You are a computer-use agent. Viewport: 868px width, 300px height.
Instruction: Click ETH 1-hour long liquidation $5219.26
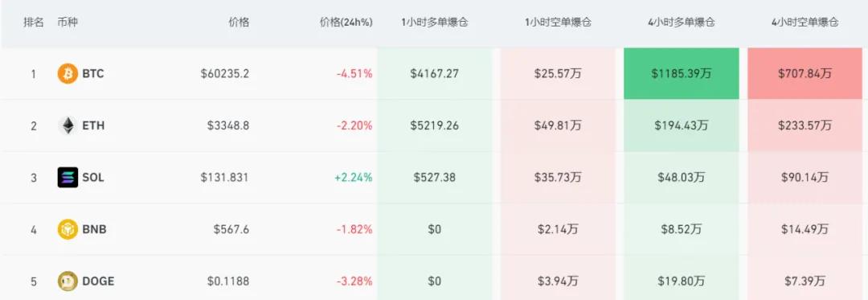(435, 125)
